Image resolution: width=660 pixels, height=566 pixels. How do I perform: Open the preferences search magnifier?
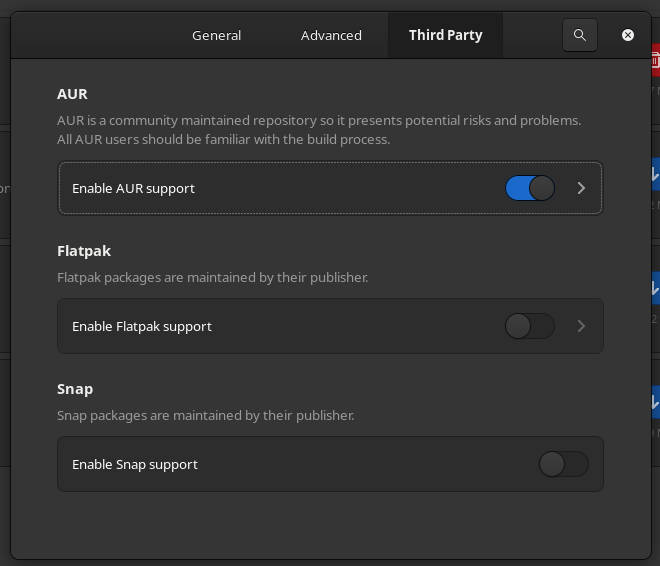(x=580, y=35)
